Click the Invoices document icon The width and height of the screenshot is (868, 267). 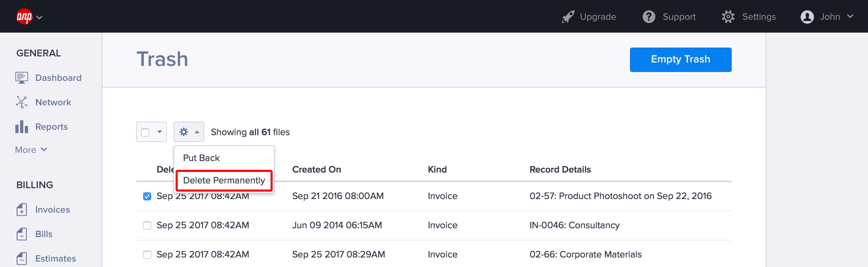[22, 210]
